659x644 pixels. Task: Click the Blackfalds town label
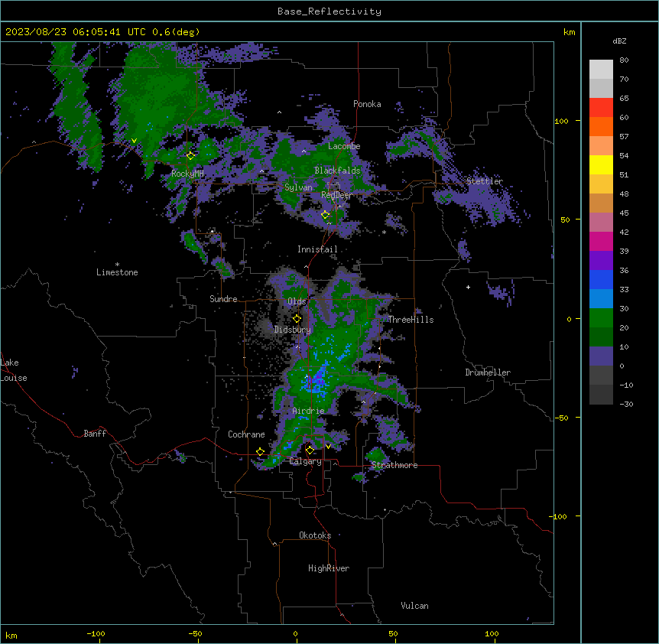pyautogui.click(x=337, y=171)
